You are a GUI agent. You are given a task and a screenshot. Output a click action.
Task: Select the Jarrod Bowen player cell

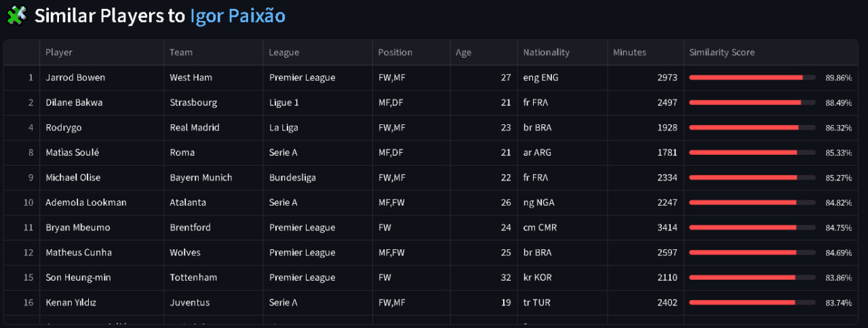75,77
